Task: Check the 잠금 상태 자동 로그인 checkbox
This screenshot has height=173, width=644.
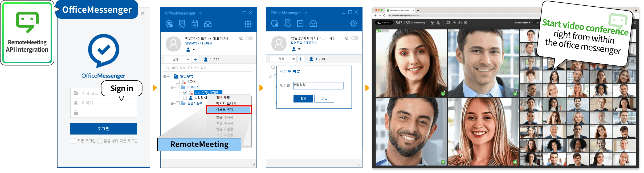Action: pos(100,141)
